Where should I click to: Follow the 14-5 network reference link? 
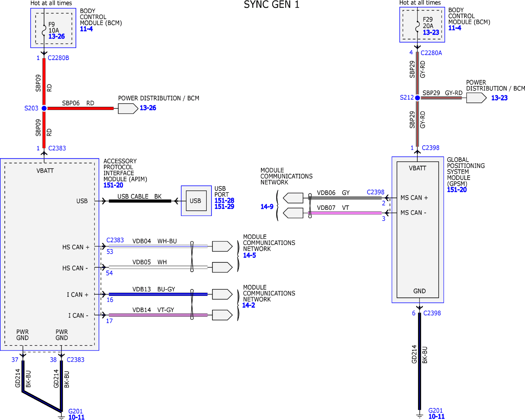(x=249, y=255)
